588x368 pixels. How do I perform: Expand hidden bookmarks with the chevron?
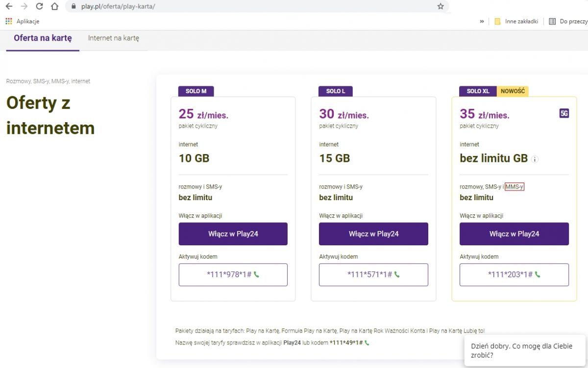coord(482,21)
